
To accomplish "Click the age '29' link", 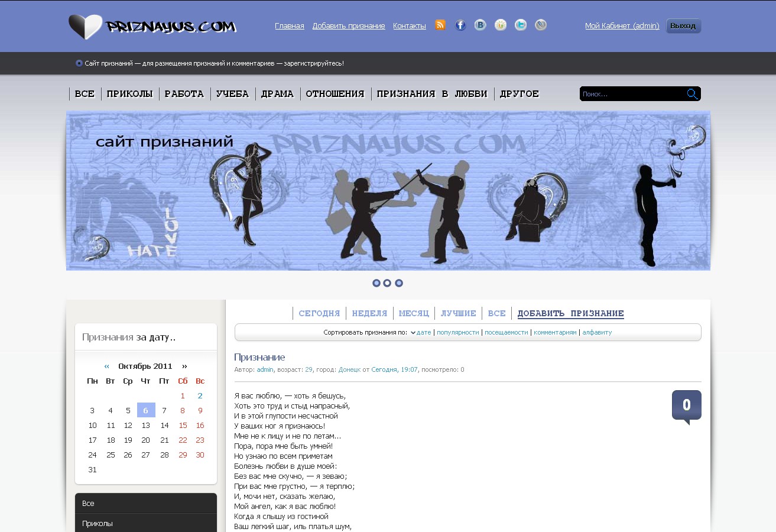I will pyautogui.click(x=309, y=370).
